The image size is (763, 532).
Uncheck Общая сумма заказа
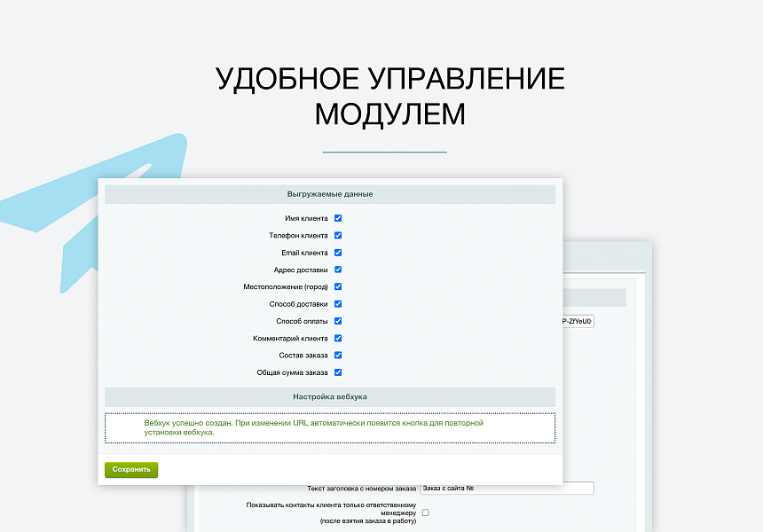coord(337,372)
